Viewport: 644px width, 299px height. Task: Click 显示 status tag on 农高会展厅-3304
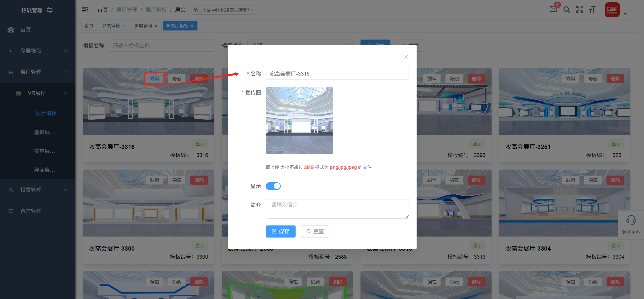pos(616,246)
